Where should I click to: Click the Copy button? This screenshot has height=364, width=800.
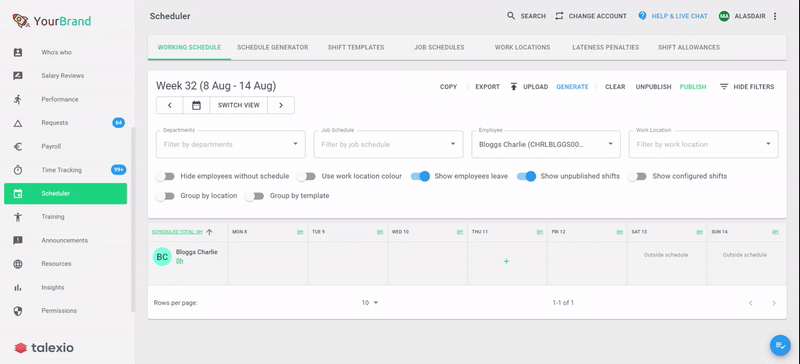tap(448, 87)
